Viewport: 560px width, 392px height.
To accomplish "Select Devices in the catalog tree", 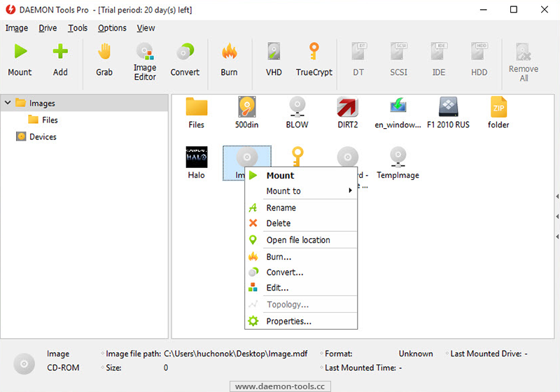I will [43, 136].
